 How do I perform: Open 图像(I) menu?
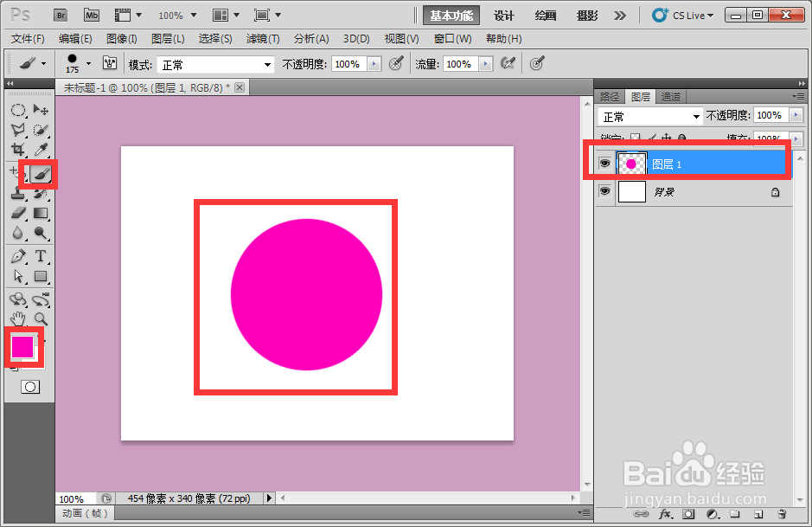coord(122,39)
